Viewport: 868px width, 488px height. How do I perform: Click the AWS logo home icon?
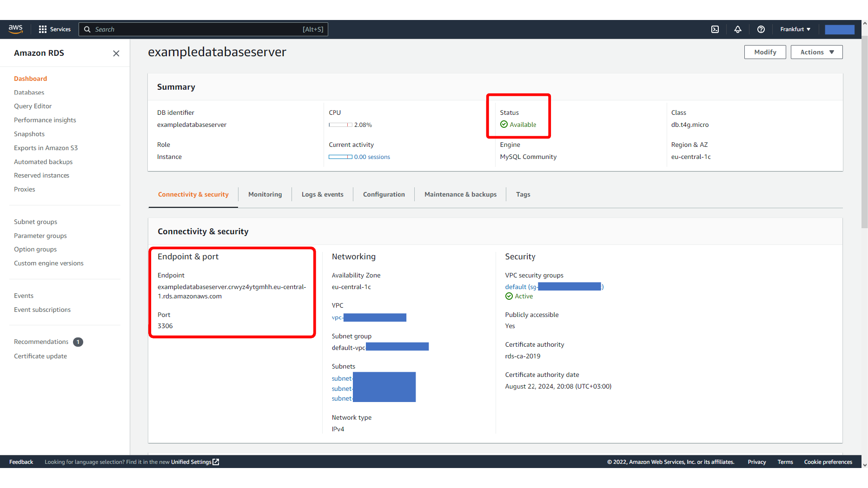[x=15, y=29]
